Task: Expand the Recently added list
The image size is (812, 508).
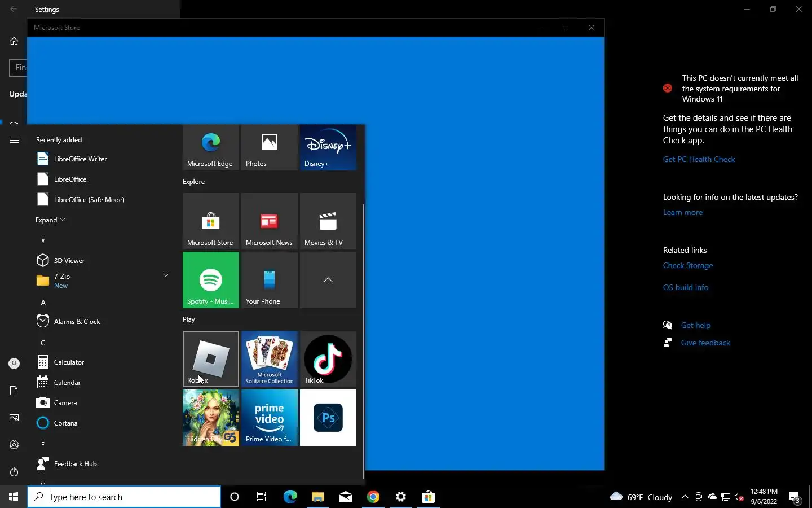Action: coord(50,220)
